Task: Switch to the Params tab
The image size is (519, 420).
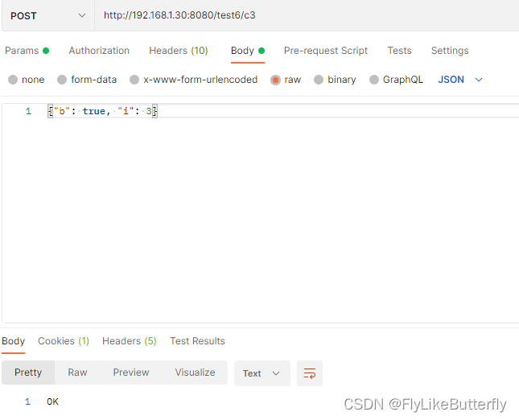Action: point(27,51)
